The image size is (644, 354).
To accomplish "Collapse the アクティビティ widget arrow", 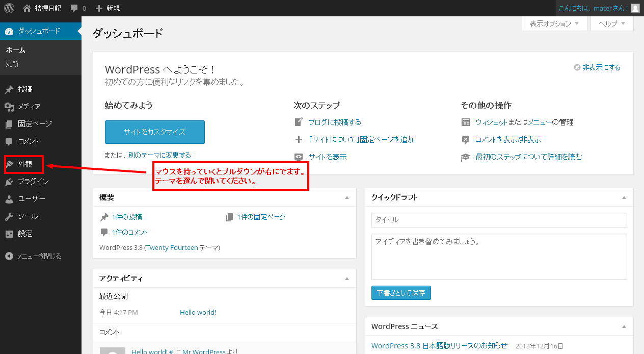I will pyautogui.click(x=347, y=279).
